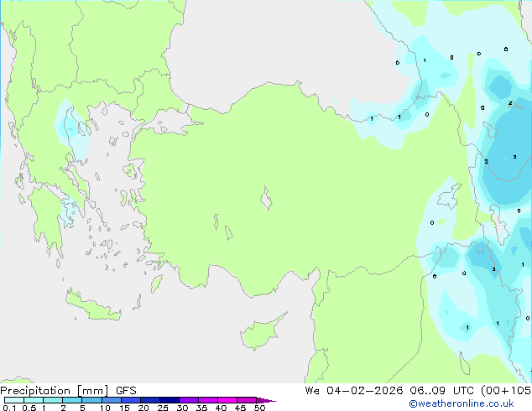Screen dimensions: 532x411
Task: Click the '20' legend scale label
Action: click(143, 408)
